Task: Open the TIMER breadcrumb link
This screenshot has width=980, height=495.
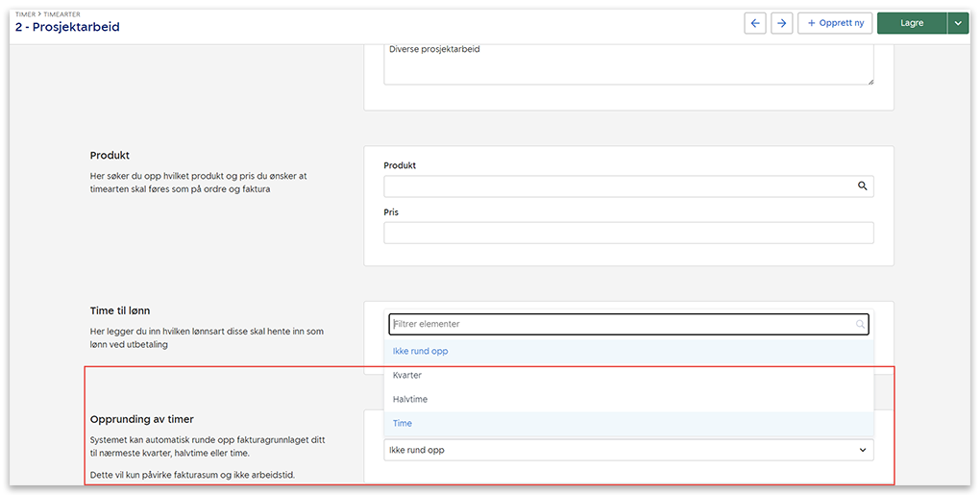Action: click(24, 14)
